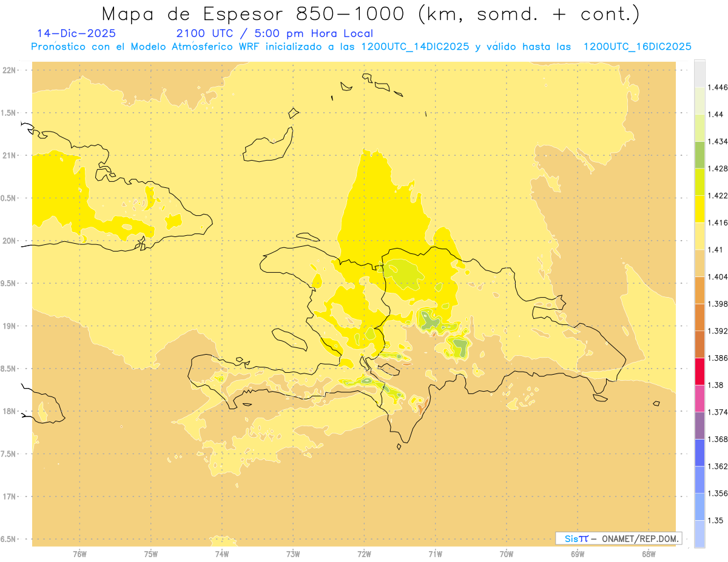This screenshot has height=562, width=728.
Task: Click the '73W' longitude label
Action: pyautogui.click(x=293, y=554)
